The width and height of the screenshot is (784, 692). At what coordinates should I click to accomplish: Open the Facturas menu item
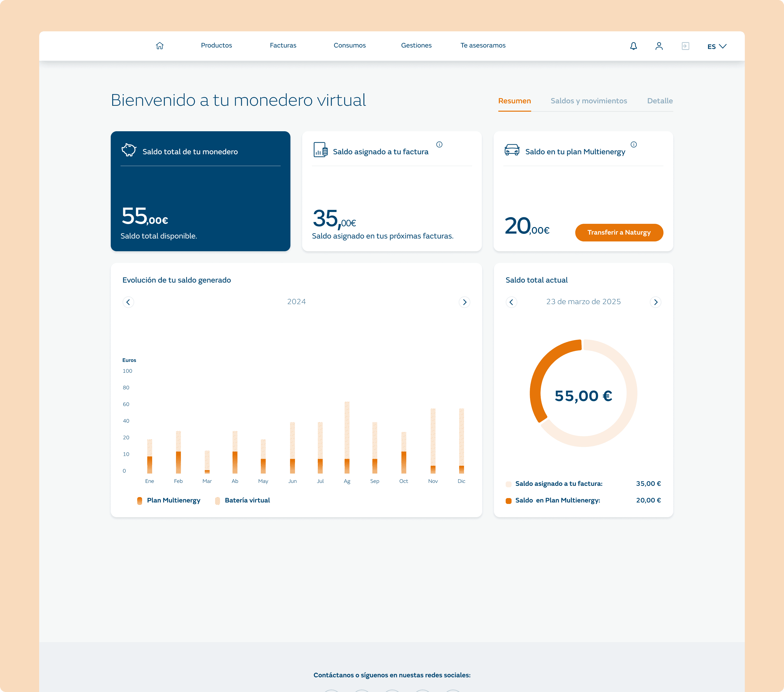(283, 45)
